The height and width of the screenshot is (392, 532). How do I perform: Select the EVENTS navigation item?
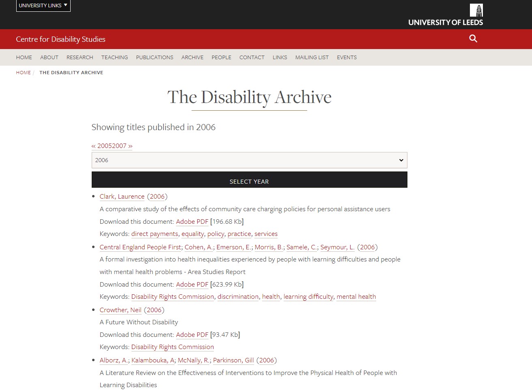(347, 57)
